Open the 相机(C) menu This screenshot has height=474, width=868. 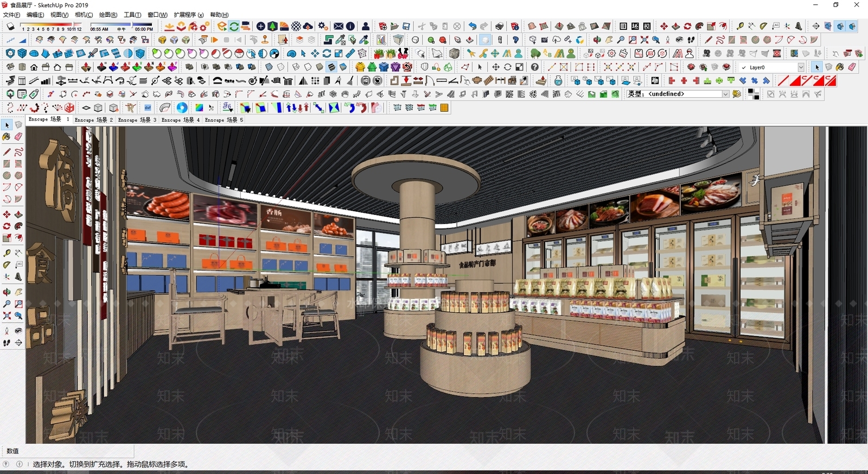pos(84,15)
